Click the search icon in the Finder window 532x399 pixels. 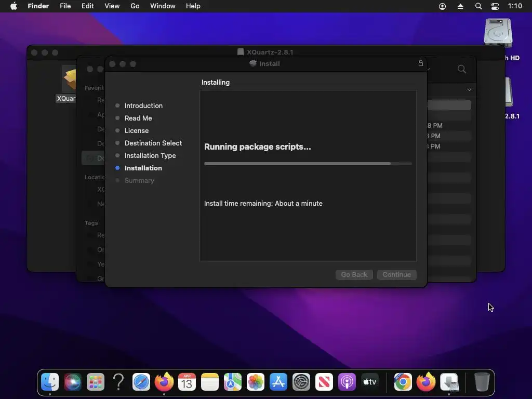point(462,69)
